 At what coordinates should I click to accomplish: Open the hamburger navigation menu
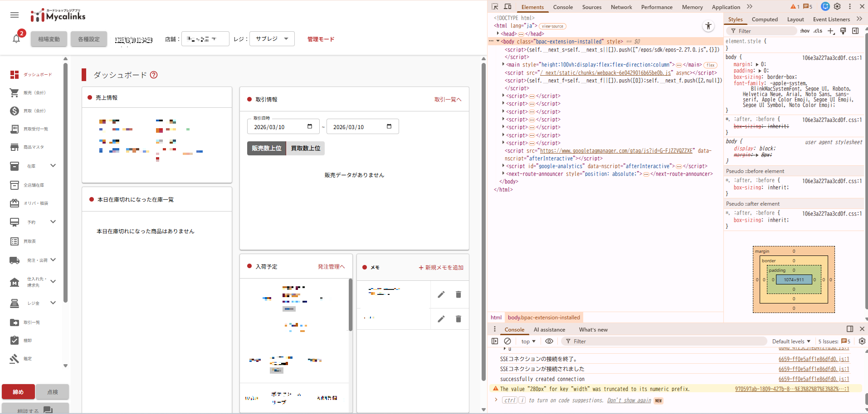coord(15,15)
